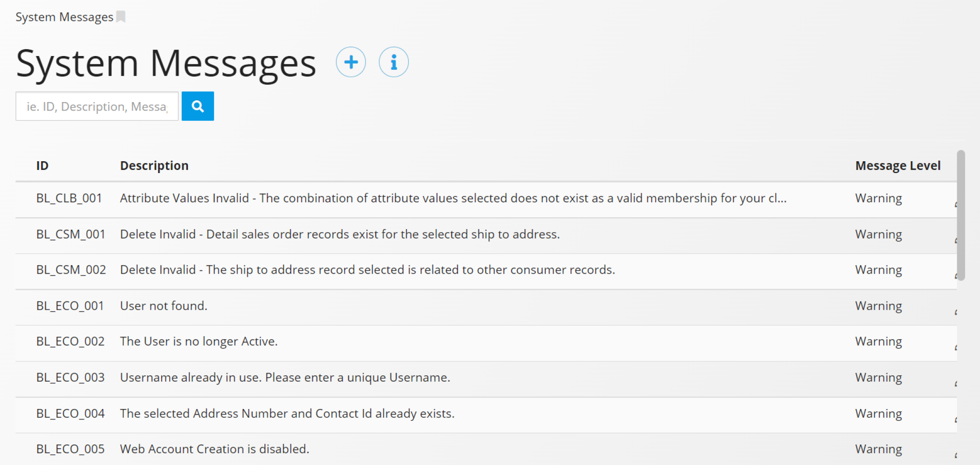Click the edit icon on the BL_CLB_001 row
Image resolution: width=980 pixels, height=465 pixels.
pyautogui.click(x=955, y=204)
